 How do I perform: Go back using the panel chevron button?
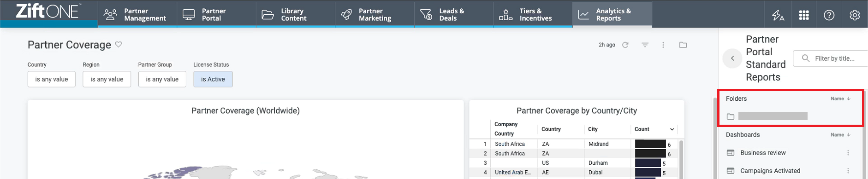click(x=732, y=58)
